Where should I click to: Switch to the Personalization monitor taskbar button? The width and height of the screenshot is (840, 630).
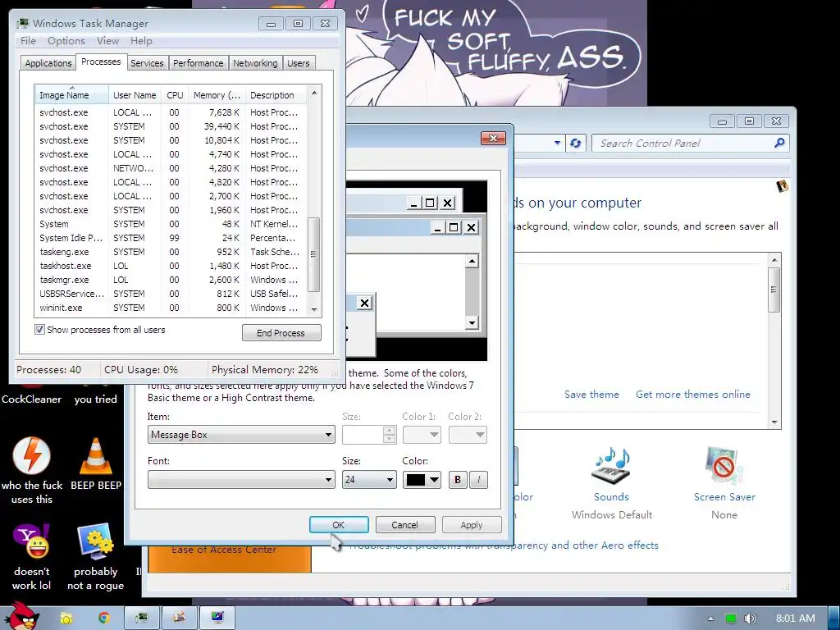(x=217, y=618)
